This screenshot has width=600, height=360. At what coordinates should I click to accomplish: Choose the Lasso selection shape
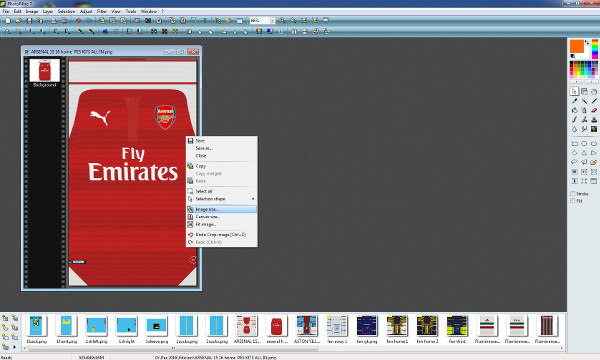(574, 162)
